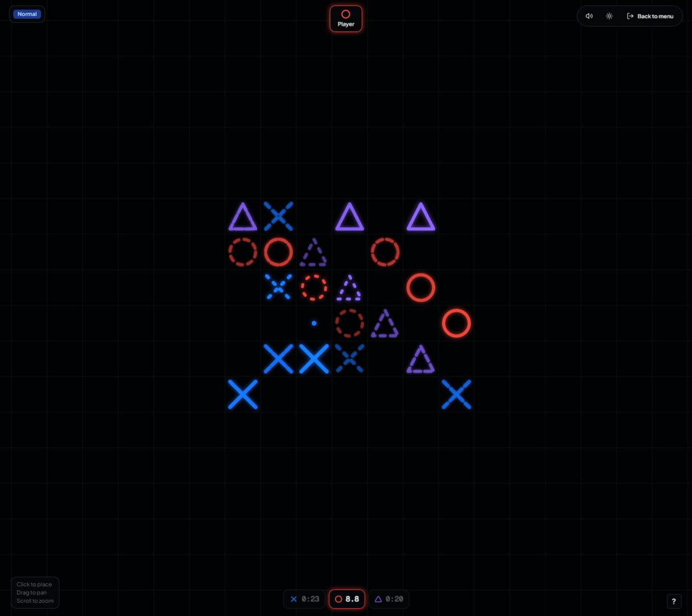This screenshot has height=616, width=692.
Task: Click the large blue X piece bottom-left of board
Action: coord(242,394)
